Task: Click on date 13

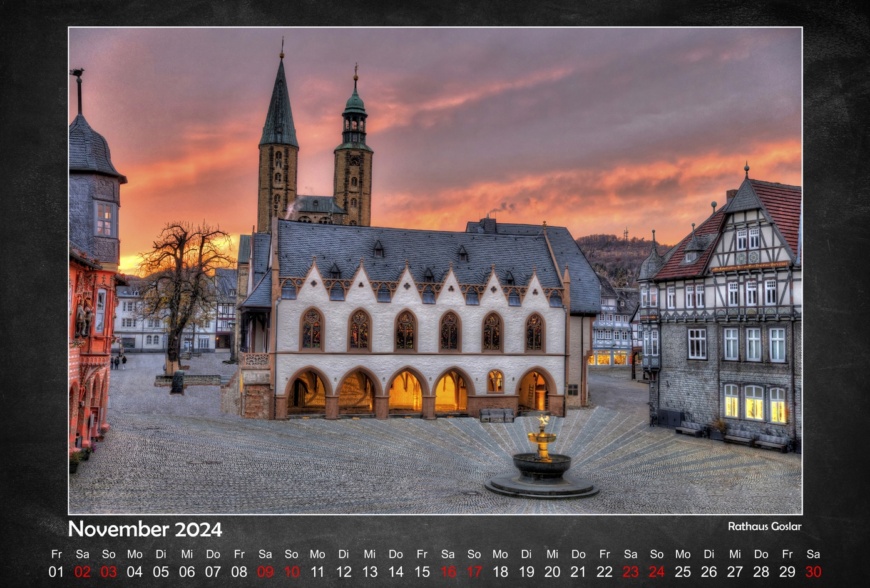Action: pos(370,572)
